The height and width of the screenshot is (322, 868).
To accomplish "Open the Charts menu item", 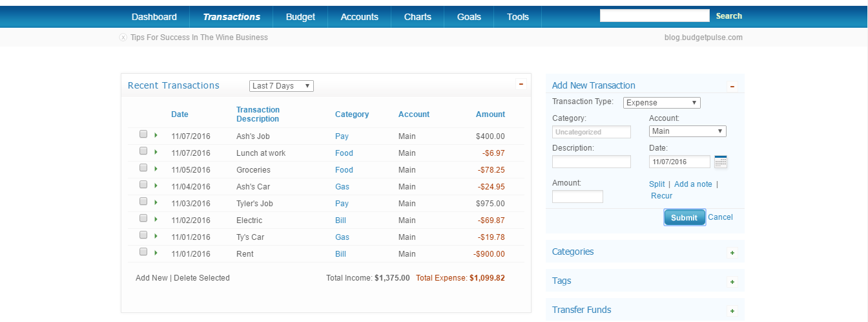I will point(417,17).
